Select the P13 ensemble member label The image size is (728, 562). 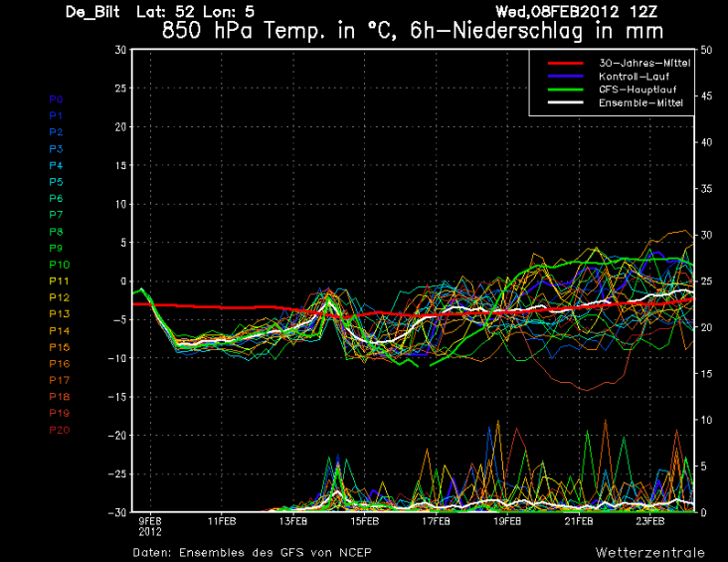[60, 314]
